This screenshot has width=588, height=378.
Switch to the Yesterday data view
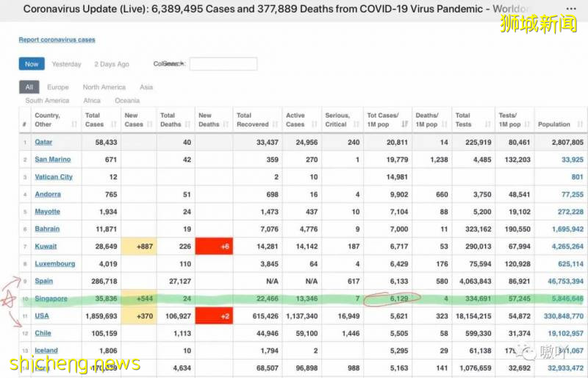pyautogui.click(x=67, y=64)
